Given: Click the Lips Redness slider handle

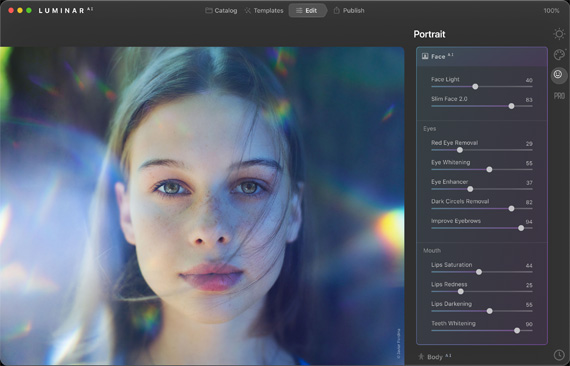Looking at the screenshot, I should pos(461,291).
